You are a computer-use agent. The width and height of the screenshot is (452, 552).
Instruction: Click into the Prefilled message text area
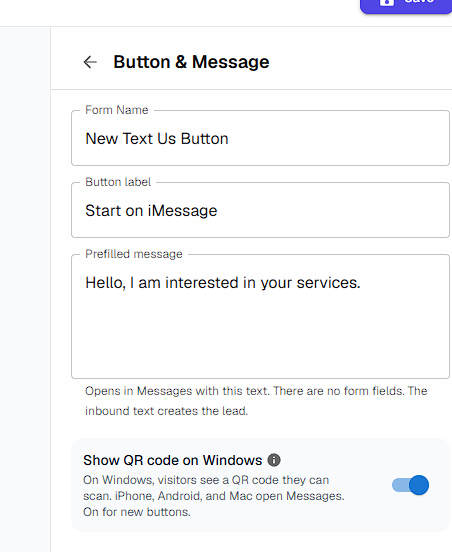click(x=260, y=316)
